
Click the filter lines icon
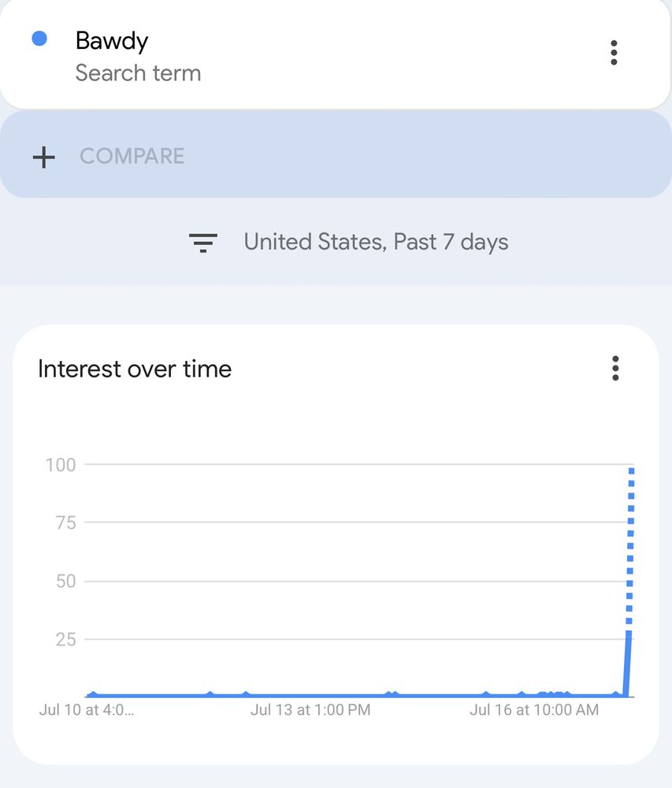203,242
